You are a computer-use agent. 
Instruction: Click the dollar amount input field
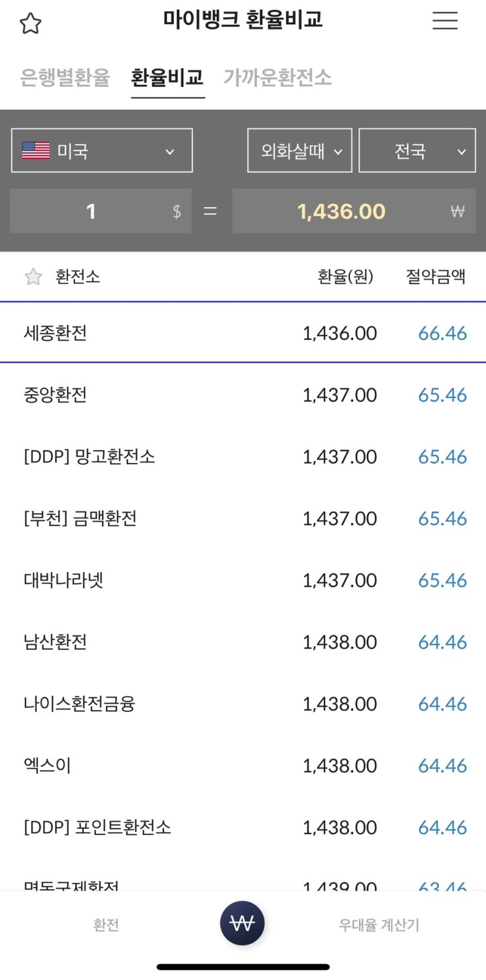click(x=101, y=211)
